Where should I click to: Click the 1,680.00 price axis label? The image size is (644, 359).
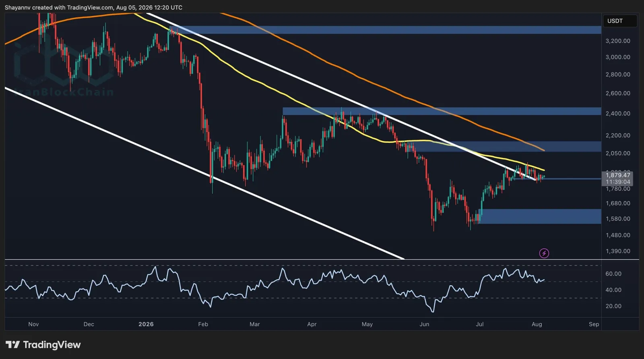pos(618,203)
